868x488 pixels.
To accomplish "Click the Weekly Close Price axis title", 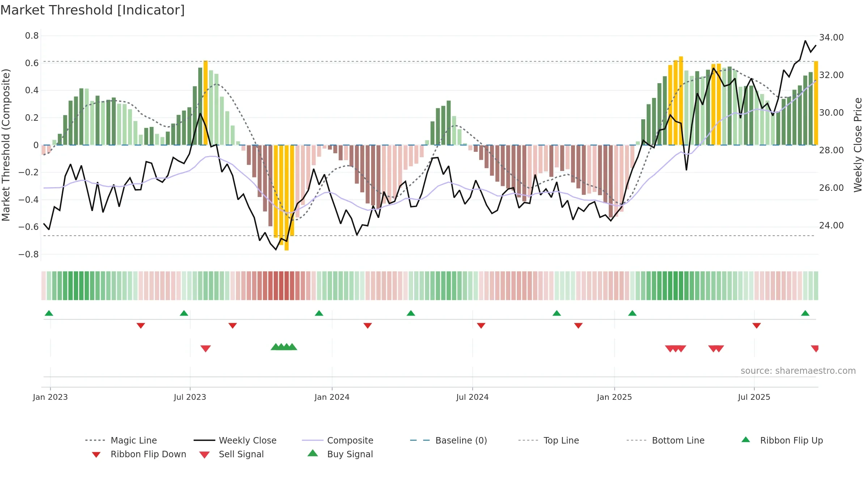I will (x=858, y=145).
